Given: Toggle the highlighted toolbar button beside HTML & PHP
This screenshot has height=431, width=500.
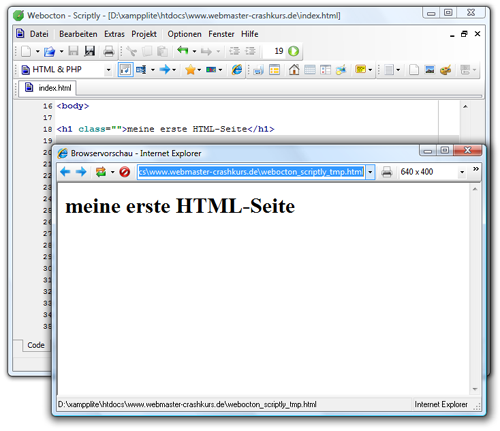Looking at the screenshot, I should click(x=125, y=70).
